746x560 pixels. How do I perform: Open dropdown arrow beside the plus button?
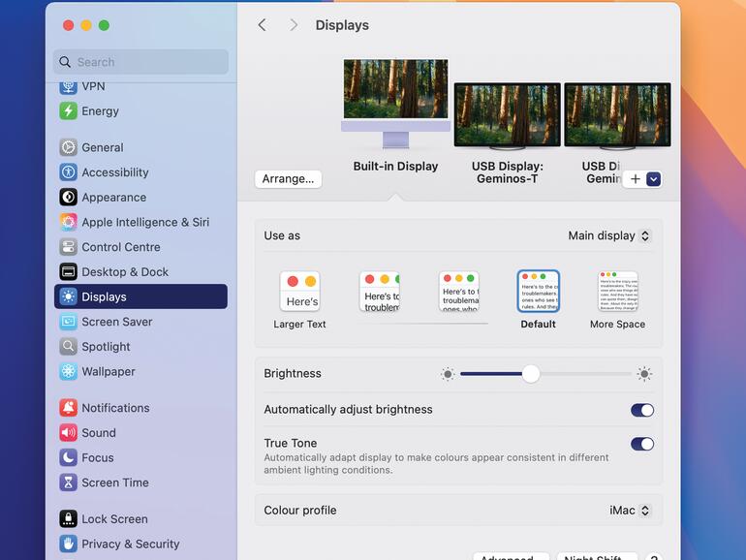point(653,179)
